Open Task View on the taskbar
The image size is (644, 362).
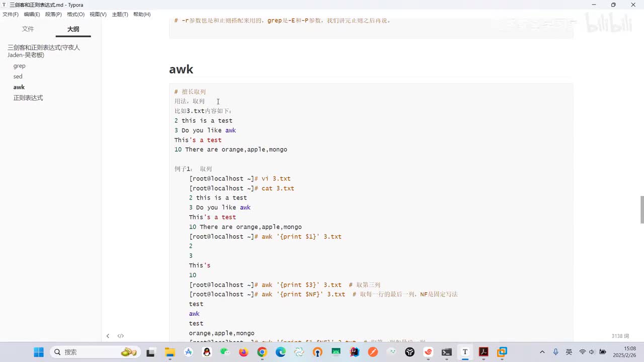pos(150,352)
